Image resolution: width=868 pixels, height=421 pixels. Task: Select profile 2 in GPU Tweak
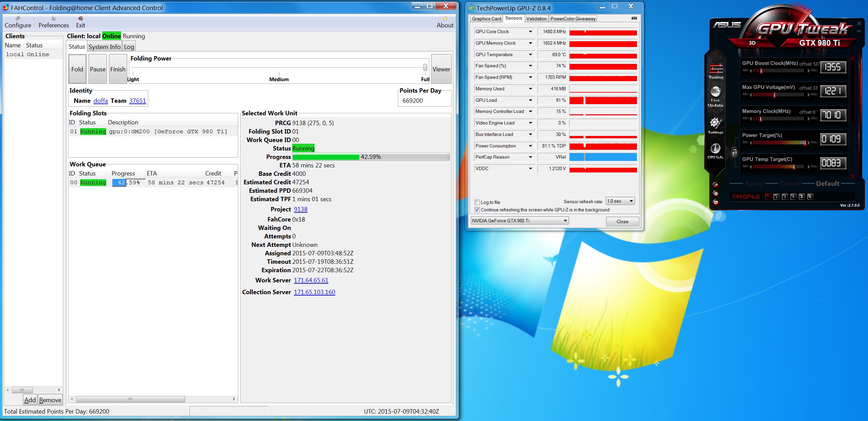(x=776, y=196)
